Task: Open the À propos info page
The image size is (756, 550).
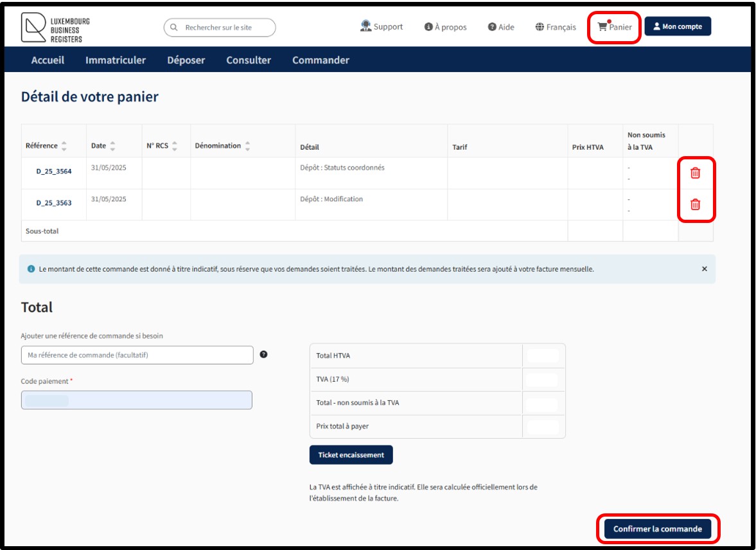Action: [445, 27]
